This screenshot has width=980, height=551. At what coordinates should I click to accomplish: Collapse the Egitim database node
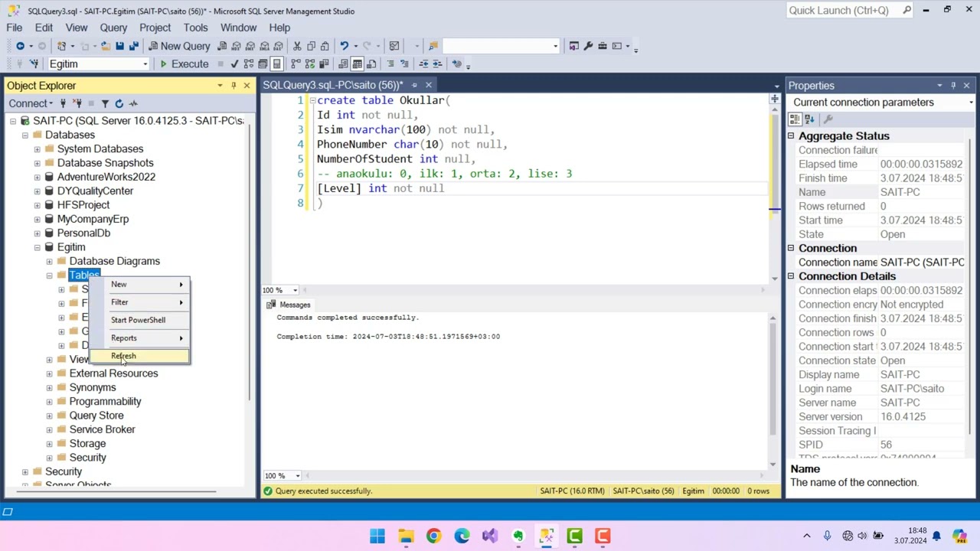[x=38, y=247]
